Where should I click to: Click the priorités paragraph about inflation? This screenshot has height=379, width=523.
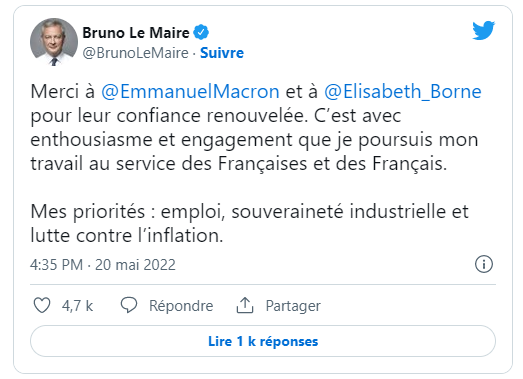click(249, 224)
